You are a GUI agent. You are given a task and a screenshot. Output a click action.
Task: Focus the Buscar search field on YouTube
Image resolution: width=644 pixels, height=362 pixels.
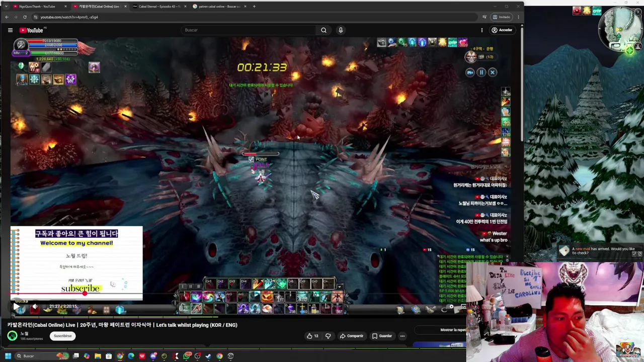click(249, 30)
